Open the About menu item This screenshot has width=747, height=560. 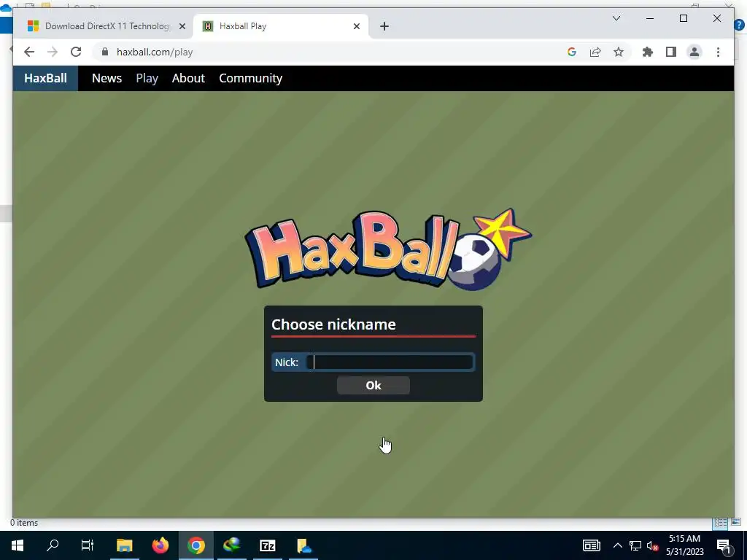tap(188, 78)
